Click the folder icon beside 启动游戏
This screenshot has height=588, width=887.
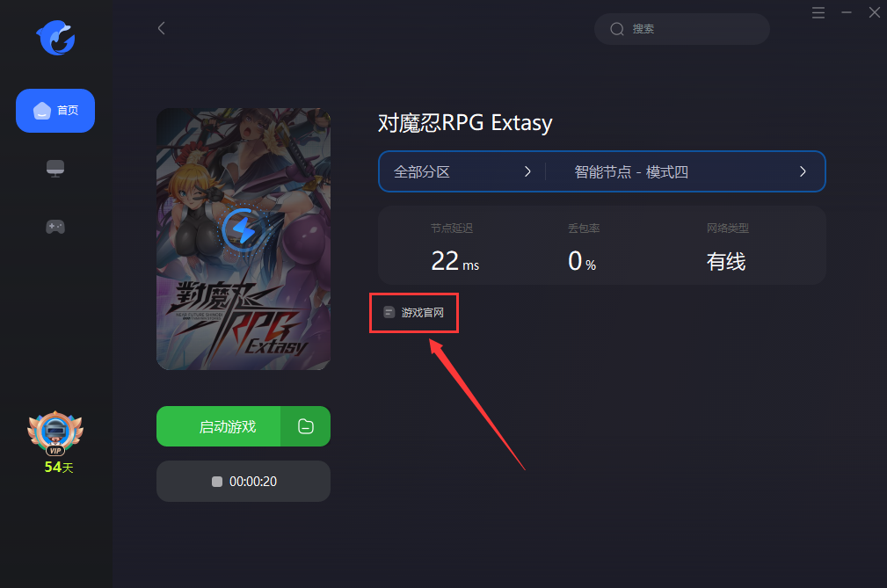305,426
